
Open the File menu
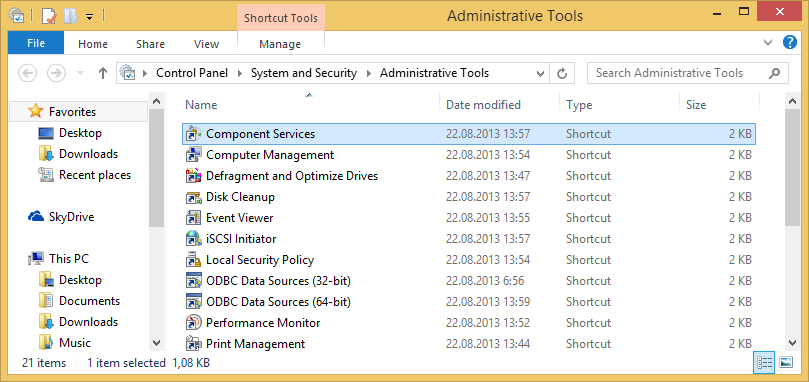(36, 43)
